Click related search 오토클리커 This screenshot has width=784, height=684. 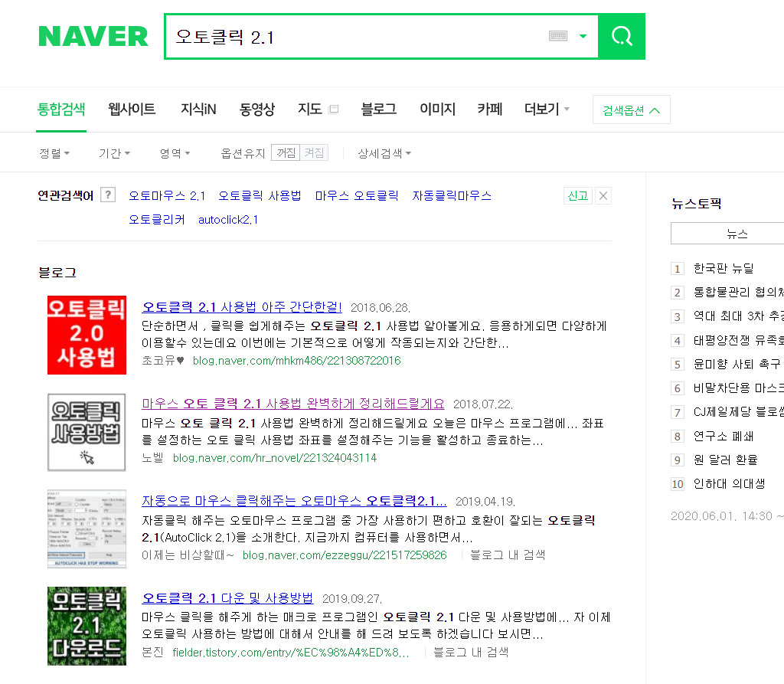156,220
